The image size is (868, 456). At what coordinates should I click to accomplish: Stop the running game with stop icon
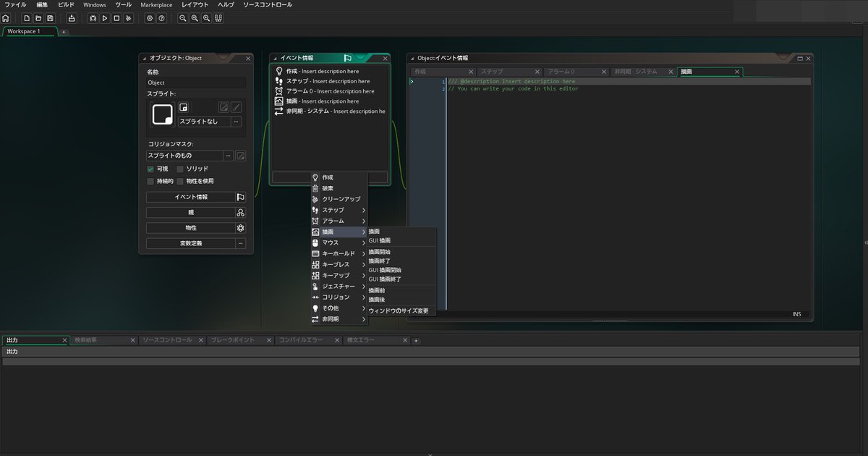click(x=116, y=17)
